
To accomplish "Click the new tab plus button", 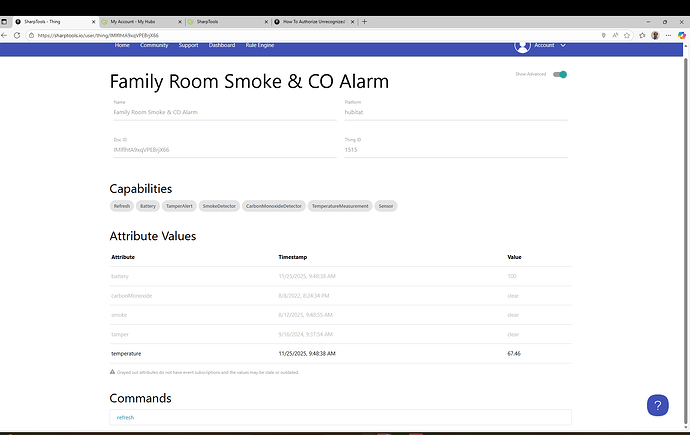I will [364, 21].
